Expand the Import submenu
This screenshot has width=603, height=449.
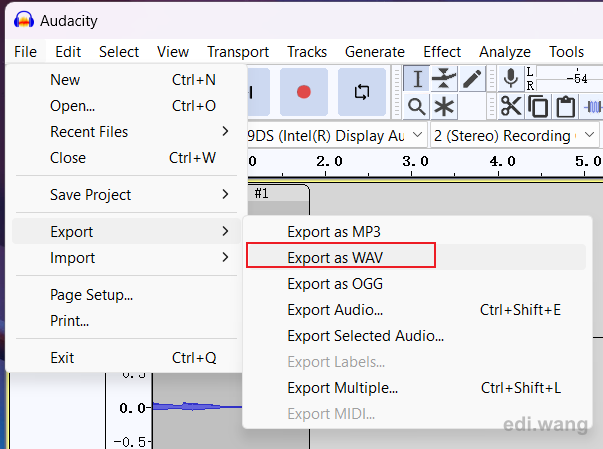(126, 258)
